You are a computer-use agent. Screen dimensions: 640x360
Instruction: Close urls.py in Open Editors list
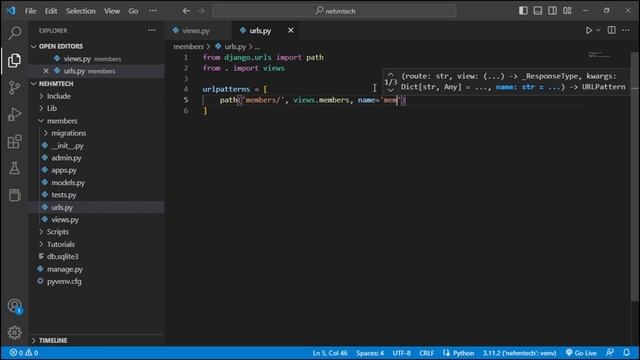(x=46, y=71)
